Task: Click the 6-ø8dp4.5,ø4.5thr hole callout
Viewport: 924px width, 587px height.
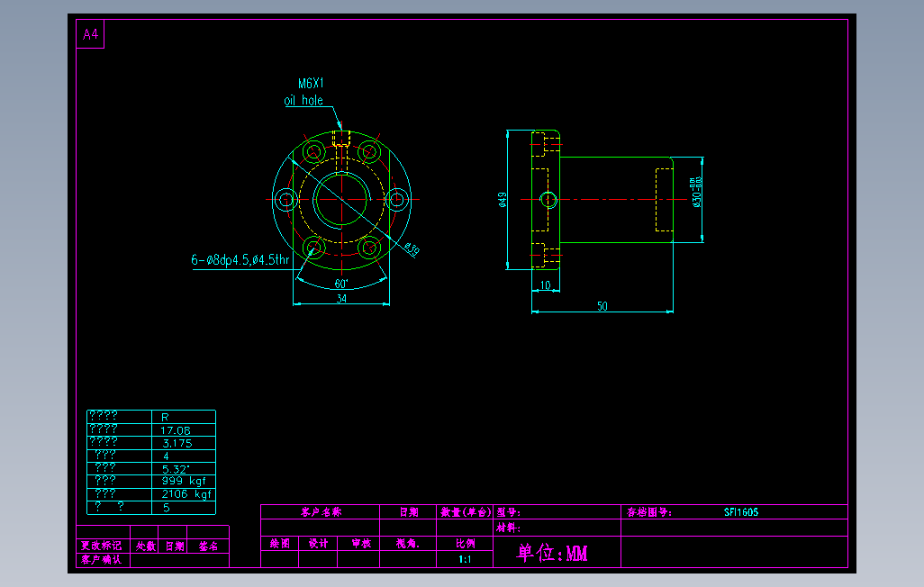Action: click(240, 260)
